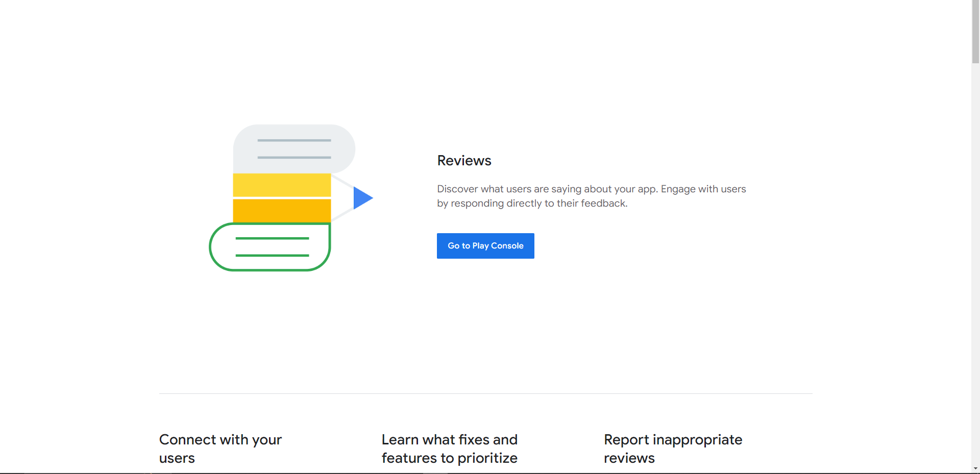Click 'Learn what fixes and features to prioritize'
The width and height of the screenshot is (980, 474).
450,448
